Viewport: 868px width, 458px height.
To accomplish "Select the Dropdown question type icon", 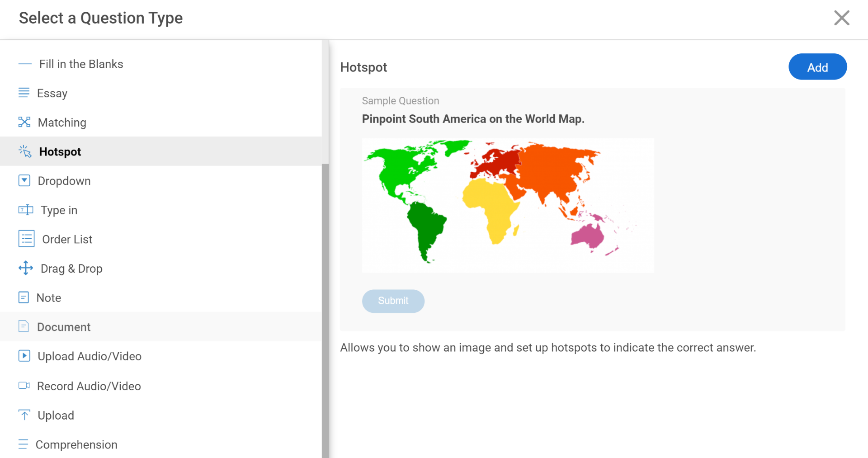I will (x=24, y=180).
